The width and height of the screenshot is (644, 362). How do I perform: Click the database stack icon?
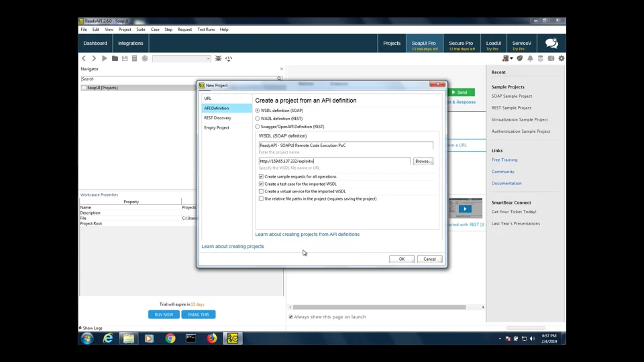[541, 59]
